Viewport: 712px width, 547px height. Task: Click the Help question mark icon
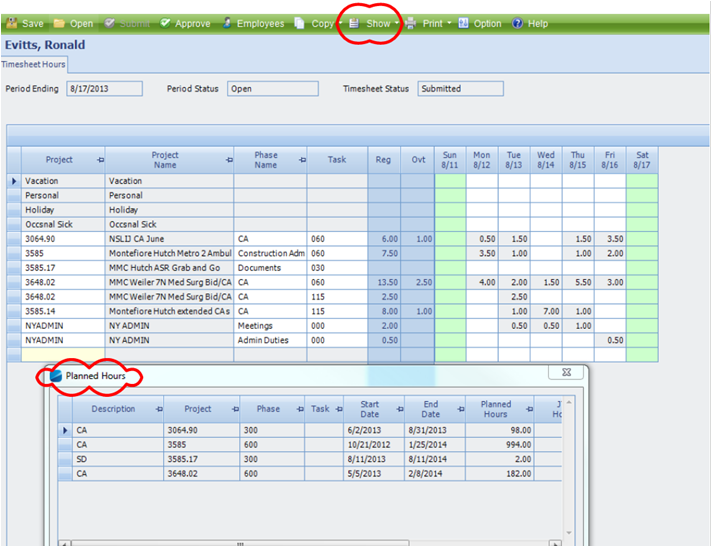coord(517,23)
